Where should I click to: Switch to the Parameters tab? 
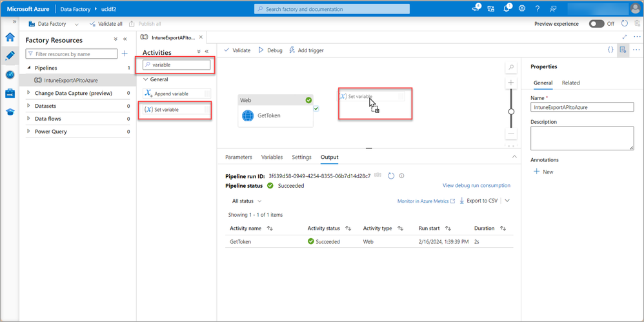pyautogui.click(x=239, y=157)
